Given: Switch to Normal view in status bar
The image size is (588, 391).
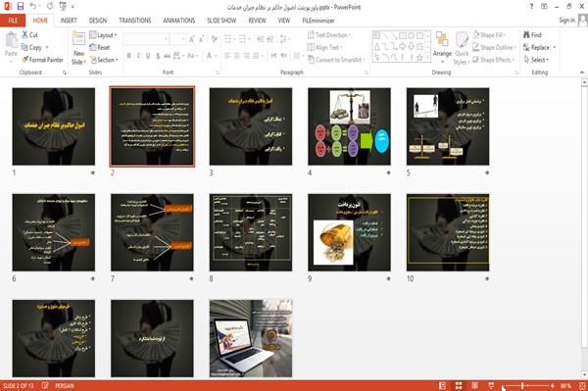Looking at the screenshot, I should (x=443, y=385).
